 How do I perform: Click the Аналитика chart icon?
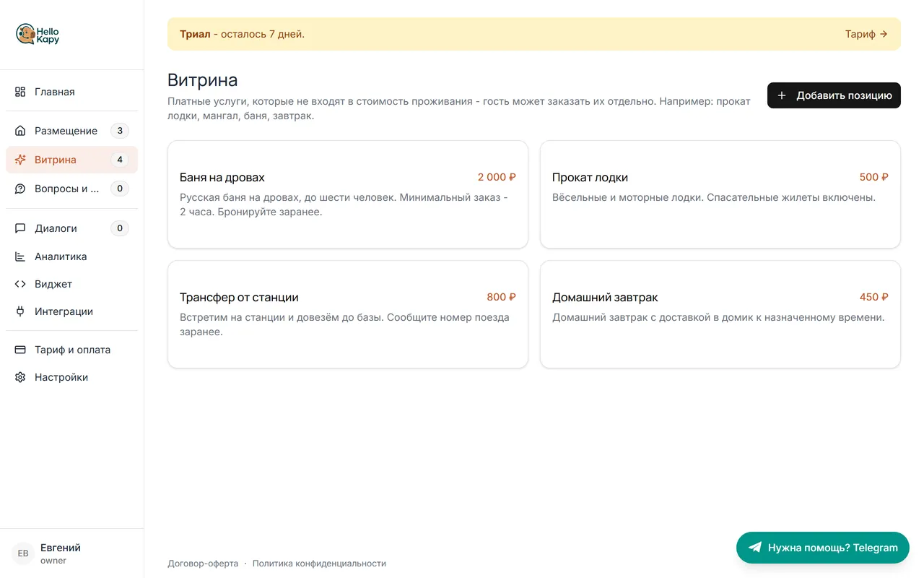20,256
